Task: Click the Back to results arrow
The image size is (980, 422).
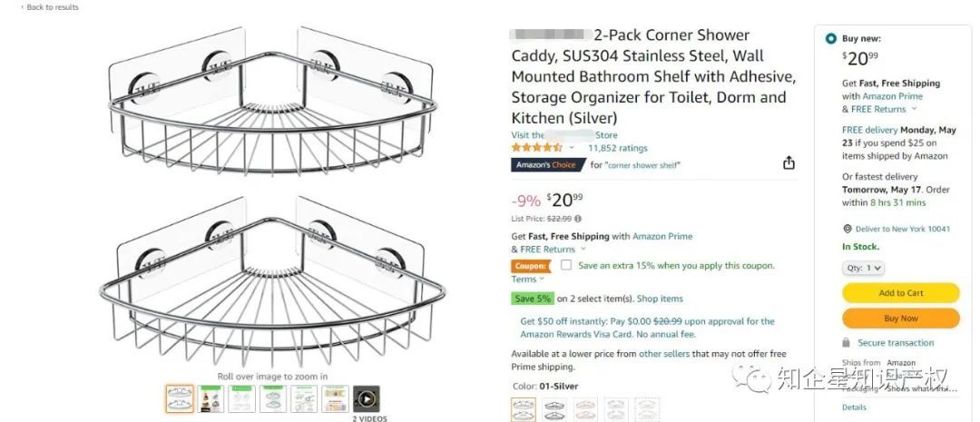Action: pos(22,7)
